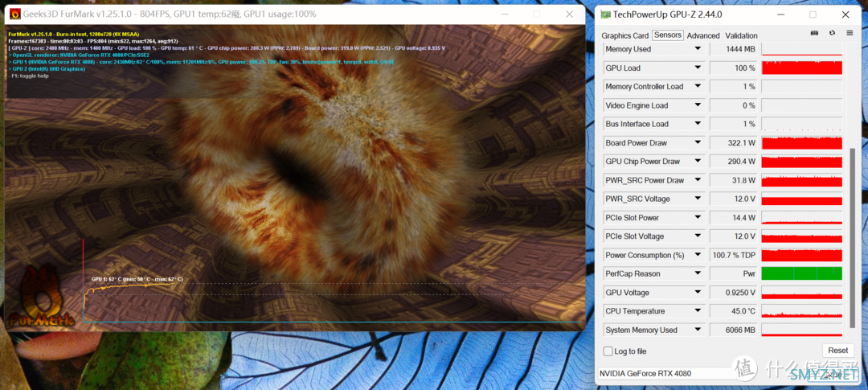Click the GPU-Z refresh icon
The width and height of the screenshot is (868, 390).
click(832, 33)
